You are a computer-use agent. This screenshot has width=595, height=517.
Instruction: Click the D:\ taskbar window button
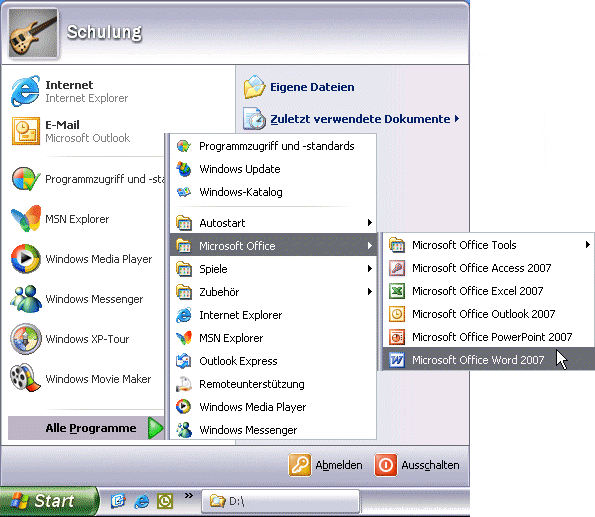point(280,501)
